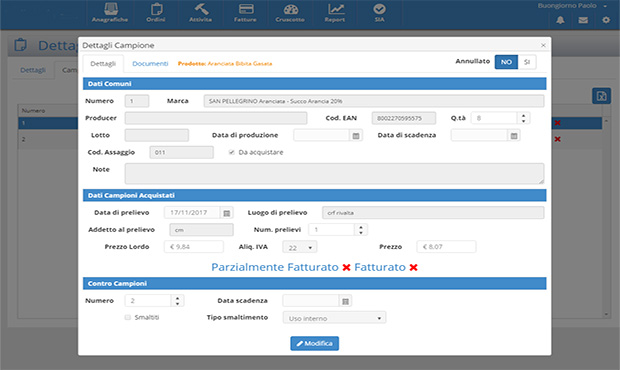Click the Data di prelievo date field
Screen dimensions: 620x370
coord(192,213)
